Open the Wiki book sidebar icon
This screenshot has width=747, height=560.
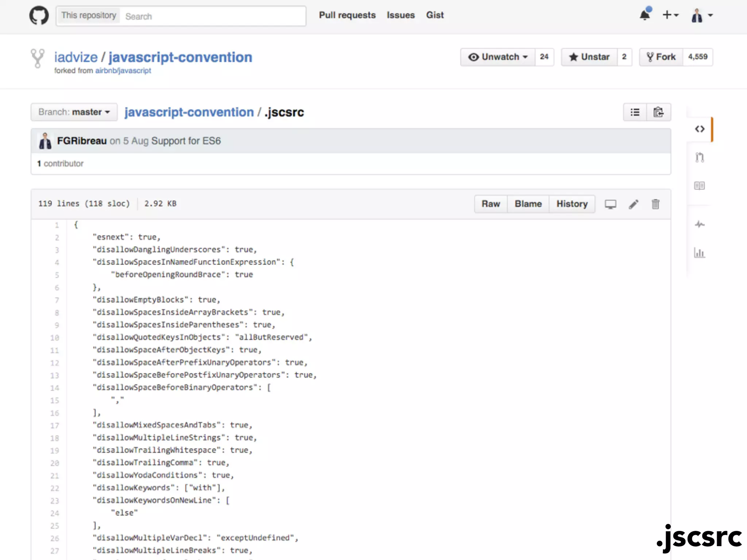pos(699,186)
